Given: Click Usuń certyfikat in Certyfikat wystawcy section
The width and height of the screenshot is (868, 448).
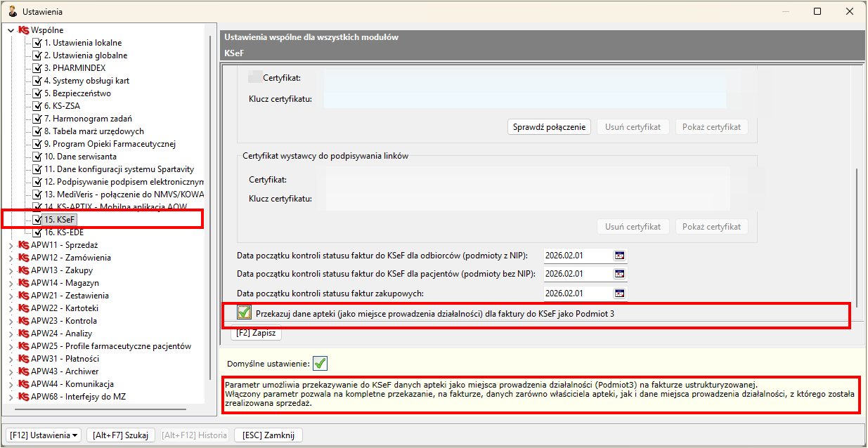Looking at the screenshot, I should click(633, 227).
